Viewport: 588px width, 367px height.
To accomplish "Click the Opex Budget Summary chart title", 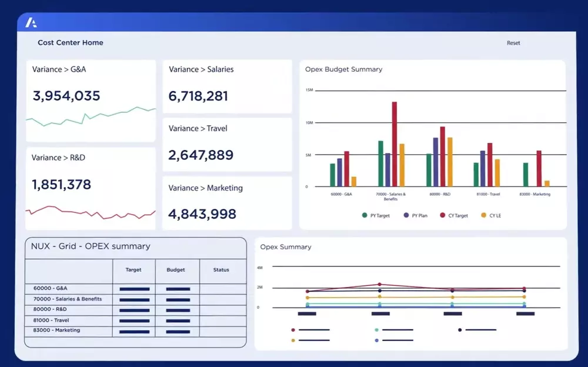I will tap(344, 69).
